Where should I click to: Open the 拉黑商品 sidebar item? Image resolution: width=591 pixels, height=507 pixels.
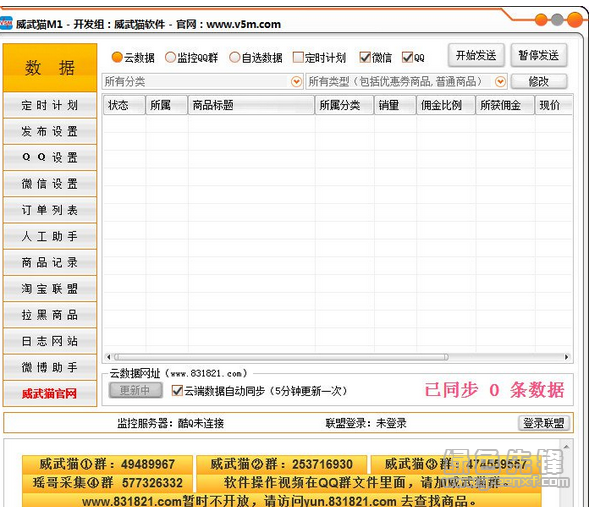(50, 314)
